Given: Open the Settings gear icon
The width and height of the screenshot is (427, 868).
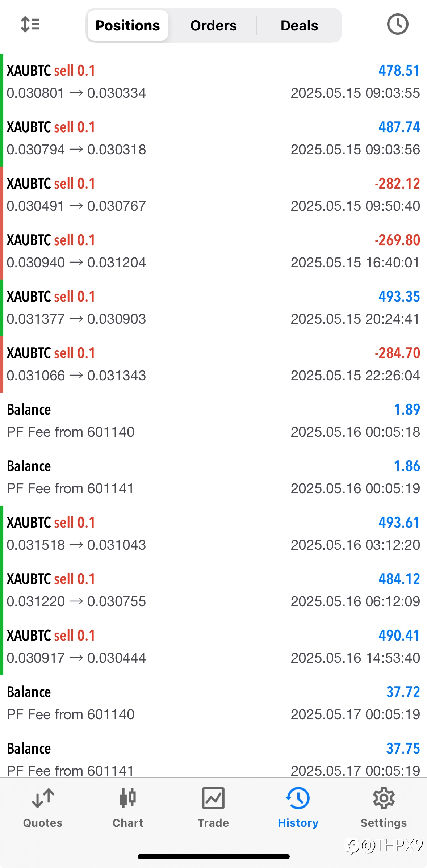Looking at the screenshot, I should tap(384, 798).
